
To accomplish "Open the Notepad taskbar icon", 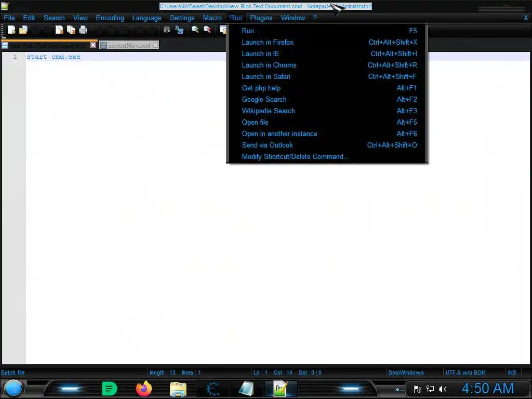I will 246,389.
